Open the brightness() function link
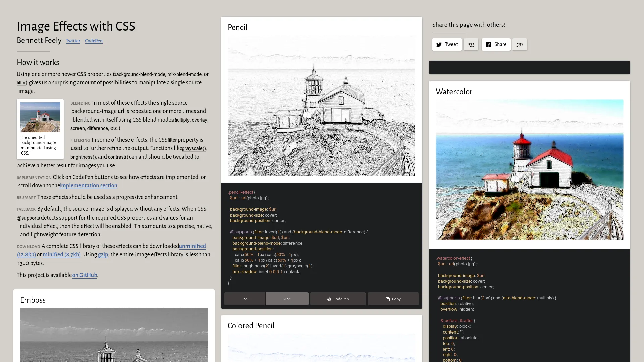The height and width of the screenshot is (362, 644). [83, 157]
